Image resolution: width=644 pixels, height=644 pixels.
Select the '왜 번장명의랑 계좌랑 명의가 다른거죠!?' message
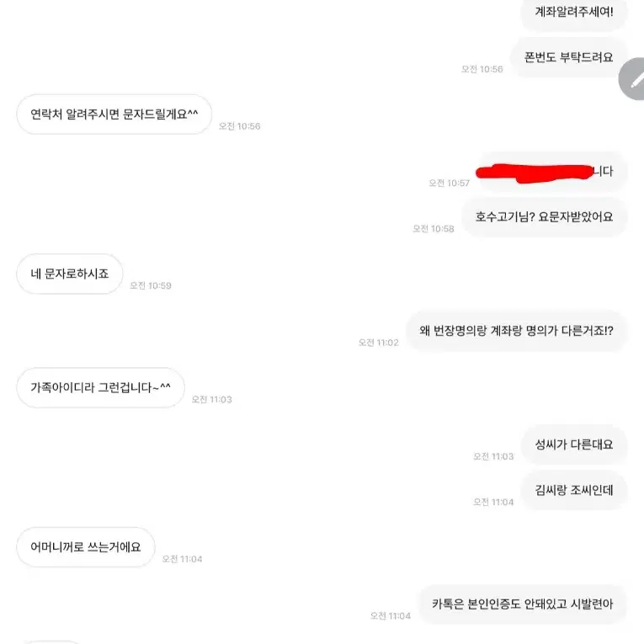pyautogui.click(x=516, y=331)
